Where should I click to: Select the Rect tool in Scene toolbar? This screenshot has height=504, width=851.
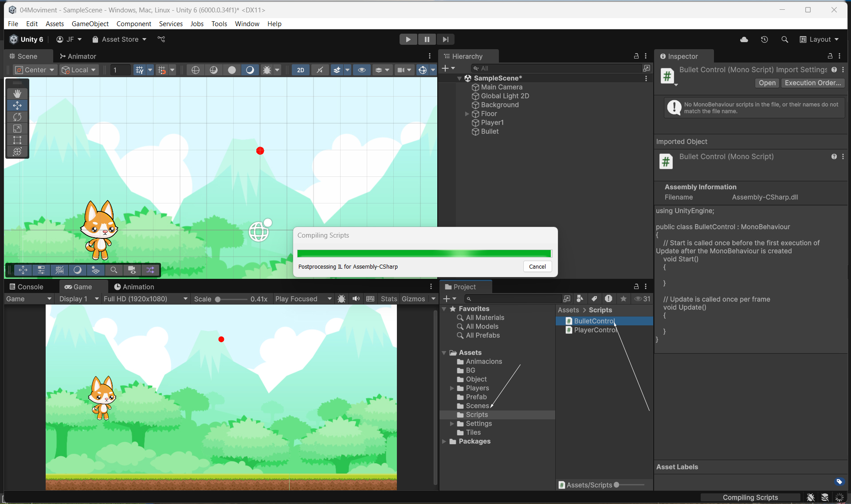pyautogui.click(x=17, y=140)
